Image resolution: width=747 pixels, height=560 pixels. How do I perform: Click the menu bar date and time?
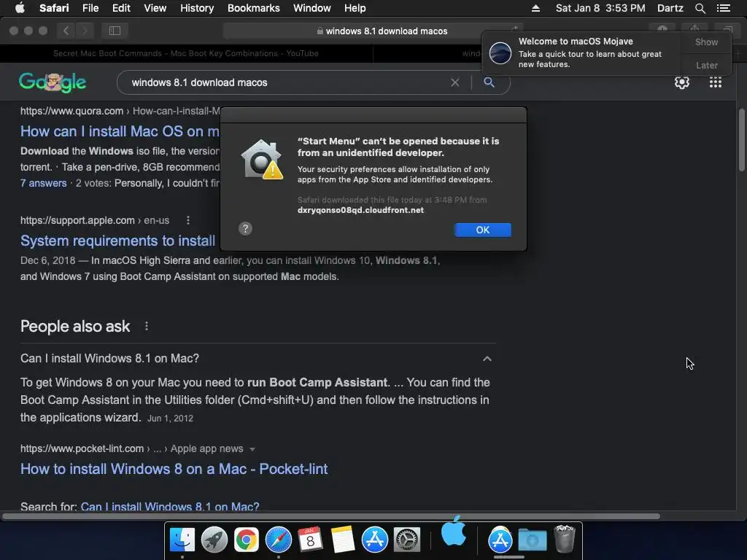(600, 8)
